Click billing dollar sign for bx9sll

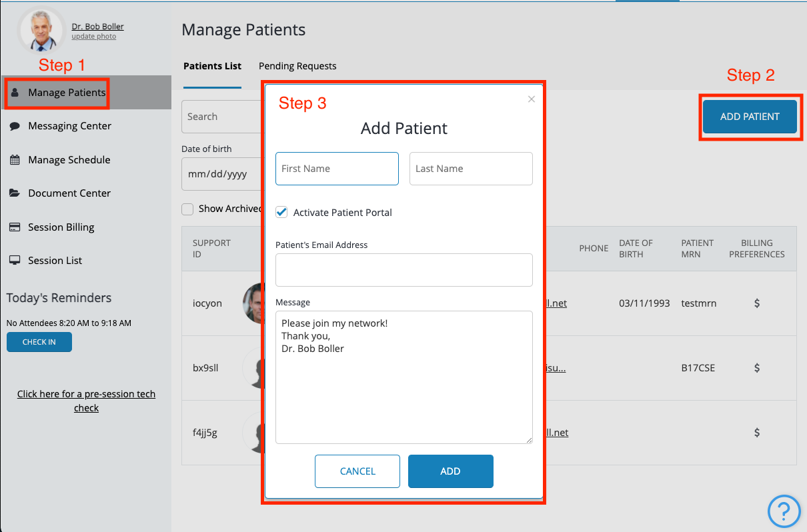click(757, 368)
